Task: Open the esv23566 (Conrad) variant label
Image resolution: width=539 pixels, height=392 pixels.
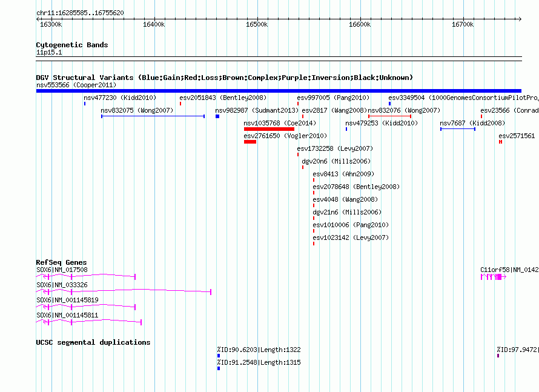Action: (509, 110)
